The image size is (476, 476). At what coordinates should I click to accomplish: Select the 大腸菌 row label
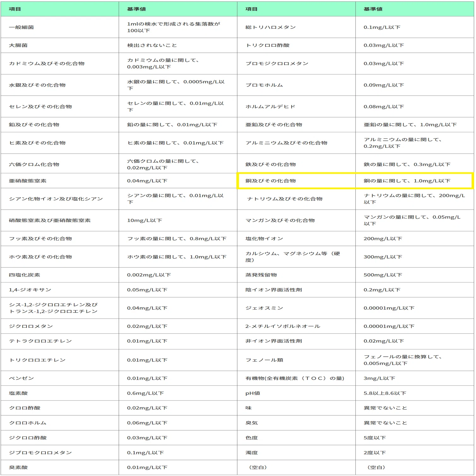coord(18,45)
